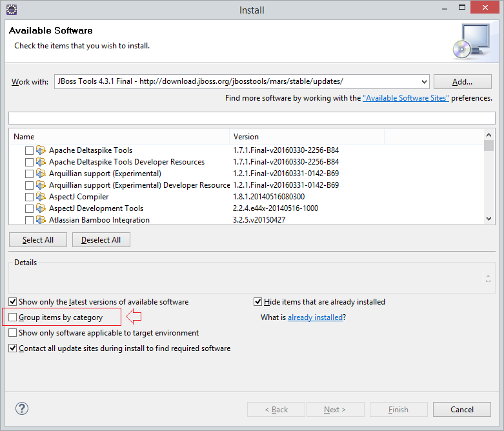Click the Deselect All button
This screenshot has height=431, width=504.
[101, 240]
